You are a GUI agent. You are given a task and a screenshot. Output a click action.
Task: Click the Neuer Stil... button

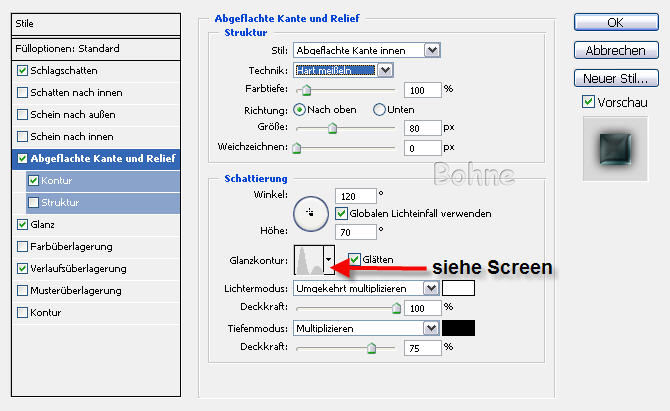pyautogui.click(x=614, y=77)
